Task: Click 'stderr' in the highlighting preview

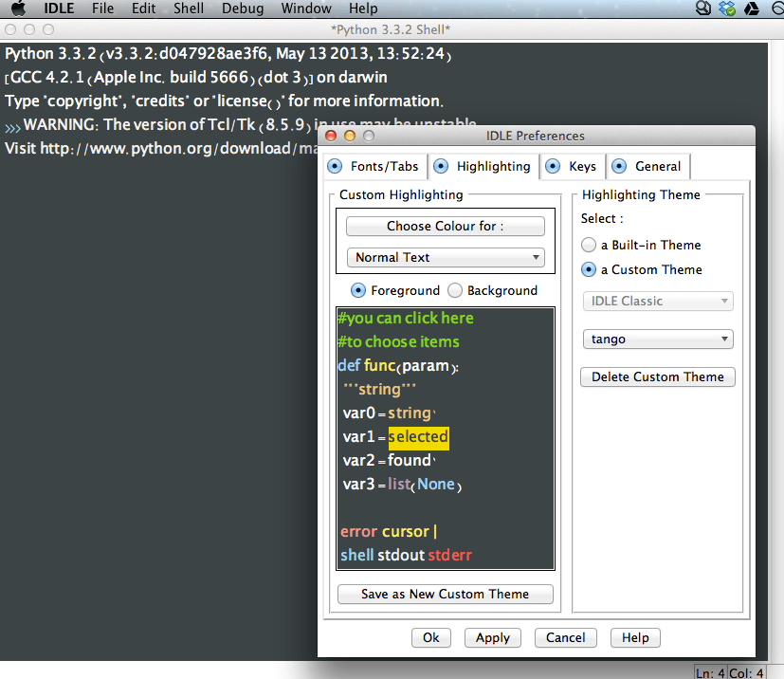Action: click(x=449, y=555)
